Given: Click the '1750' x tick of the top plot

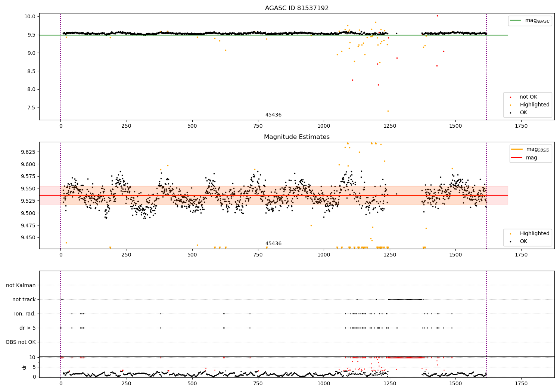Looking at the screenshot, I should (521, 126).
